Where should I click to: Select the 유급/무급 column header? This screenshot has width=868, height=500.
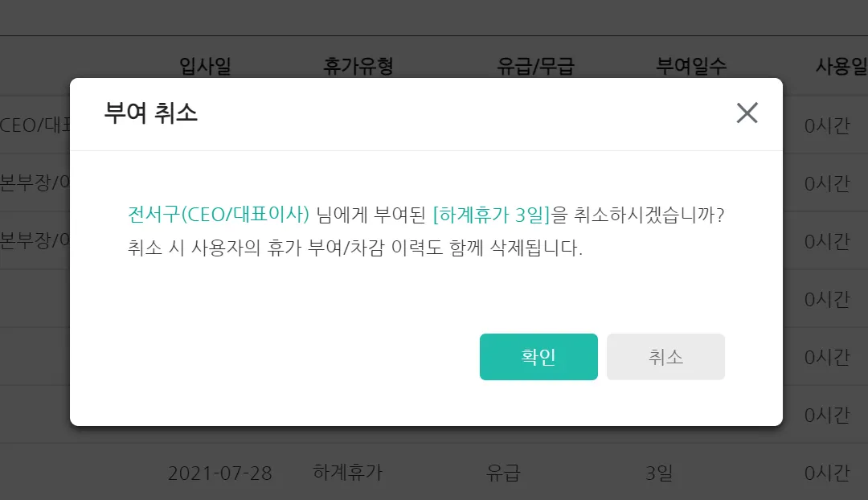coord(535,66)
